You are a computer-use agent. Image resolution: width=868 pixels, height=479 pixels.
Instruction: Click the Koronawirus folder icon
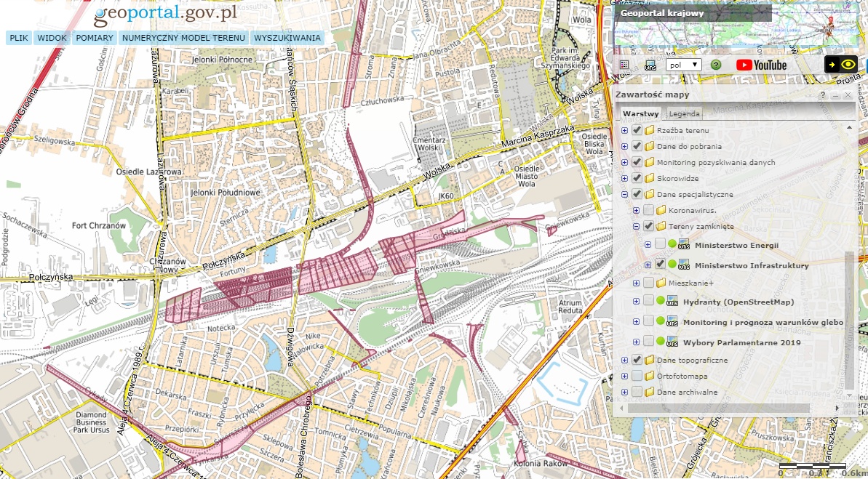coord(661,211)
